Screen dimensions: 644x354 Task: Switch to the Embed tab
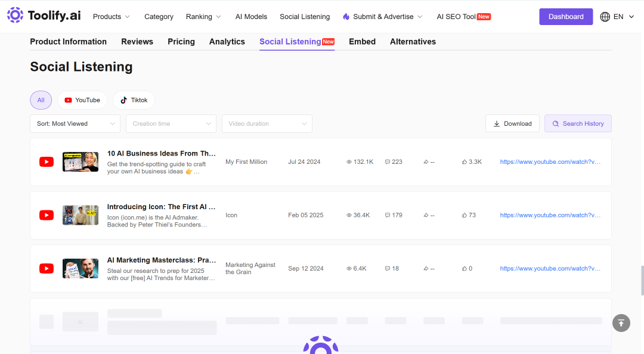363,42
